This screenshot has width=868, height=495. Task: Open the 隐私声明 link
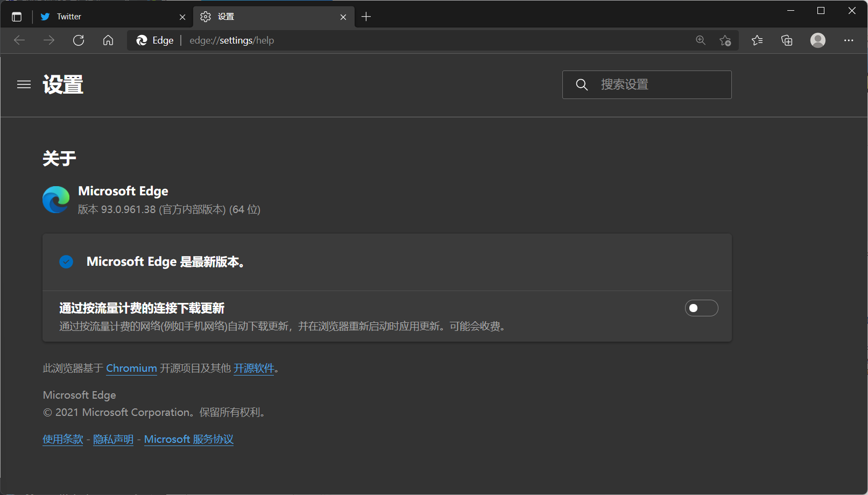coord(113,440)
